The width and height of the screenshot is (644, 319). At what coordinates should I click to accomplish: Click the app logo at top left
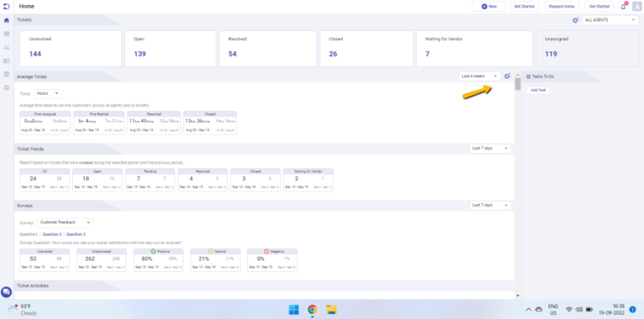[6, 7]
